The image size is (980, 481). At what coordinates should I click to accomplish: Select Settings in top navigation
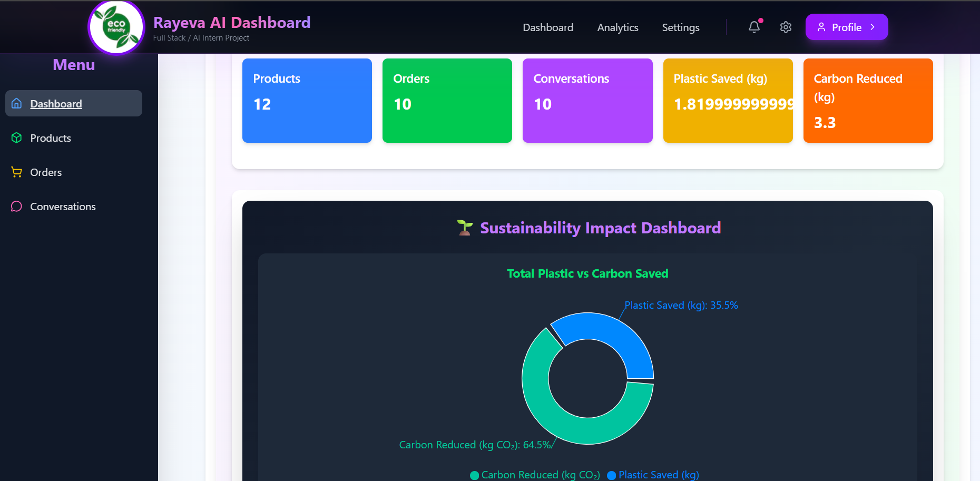coord(680,27)
